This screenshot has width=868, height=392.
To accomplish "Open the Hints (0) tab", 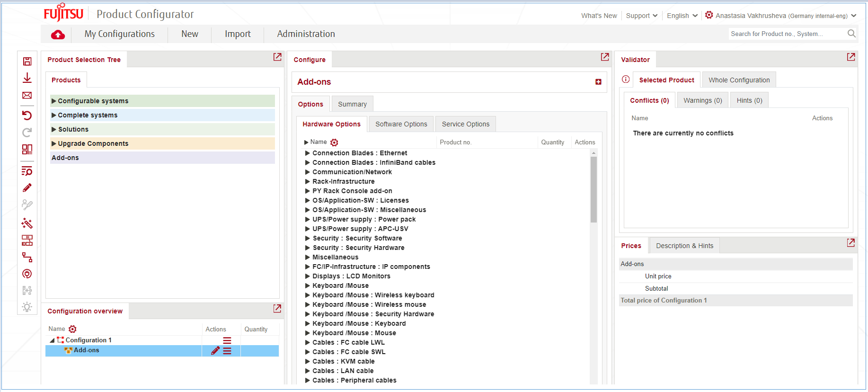I will point(750,100).
